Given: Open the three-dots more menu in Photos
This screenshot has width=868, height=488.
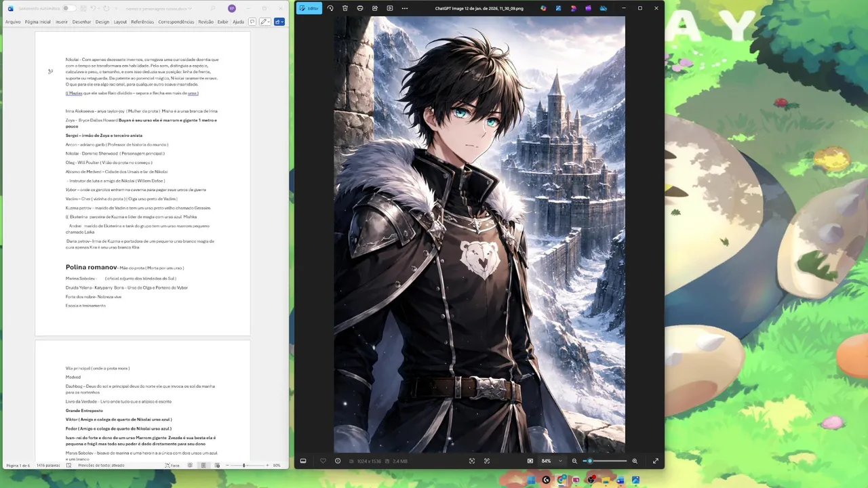Looking at the screenshot, I should (405, 8).
